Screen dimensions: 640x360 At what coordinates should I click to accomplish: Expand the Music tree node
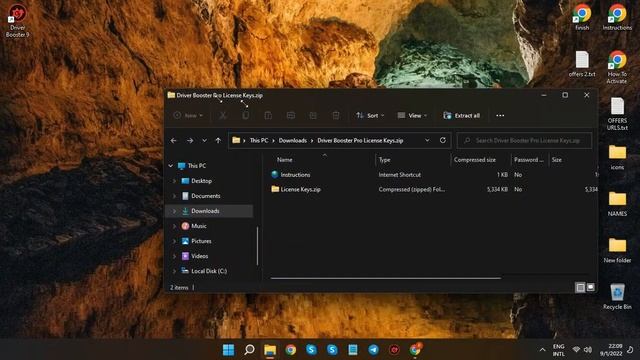174,226
